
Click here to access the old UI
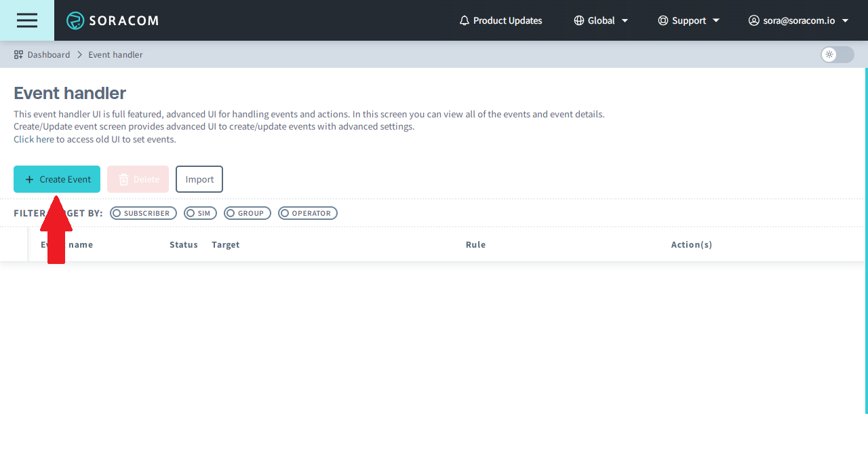34,139
